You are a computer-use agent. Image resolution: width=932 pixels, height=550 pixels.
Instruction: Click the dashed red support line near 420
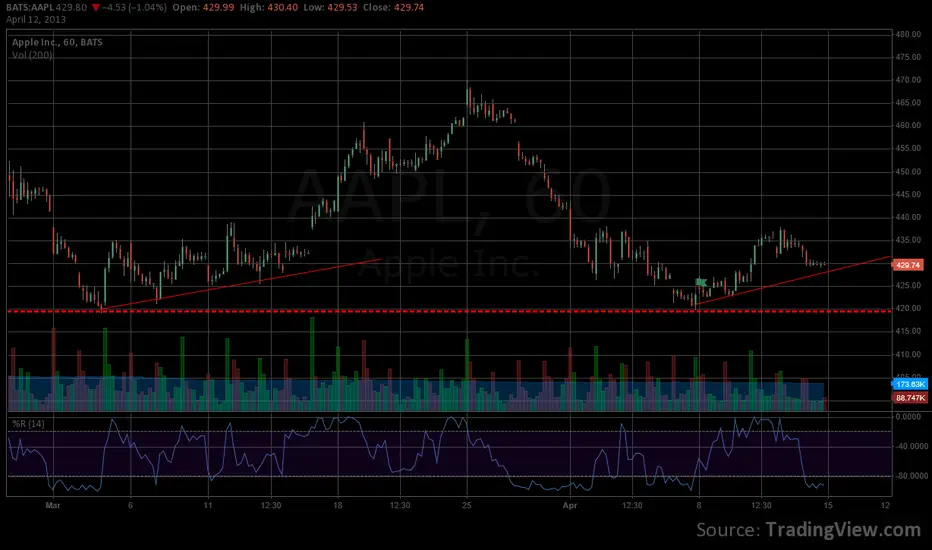[449, 311]
